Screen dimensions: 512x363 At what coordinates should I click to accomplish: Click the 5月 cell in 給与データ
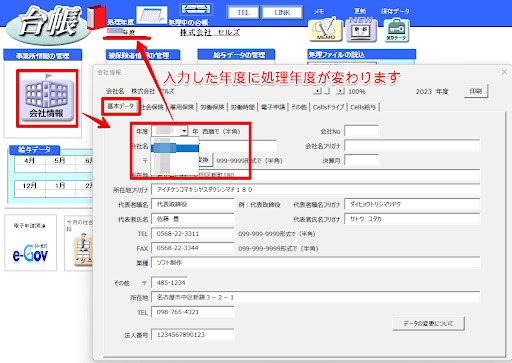60,161
